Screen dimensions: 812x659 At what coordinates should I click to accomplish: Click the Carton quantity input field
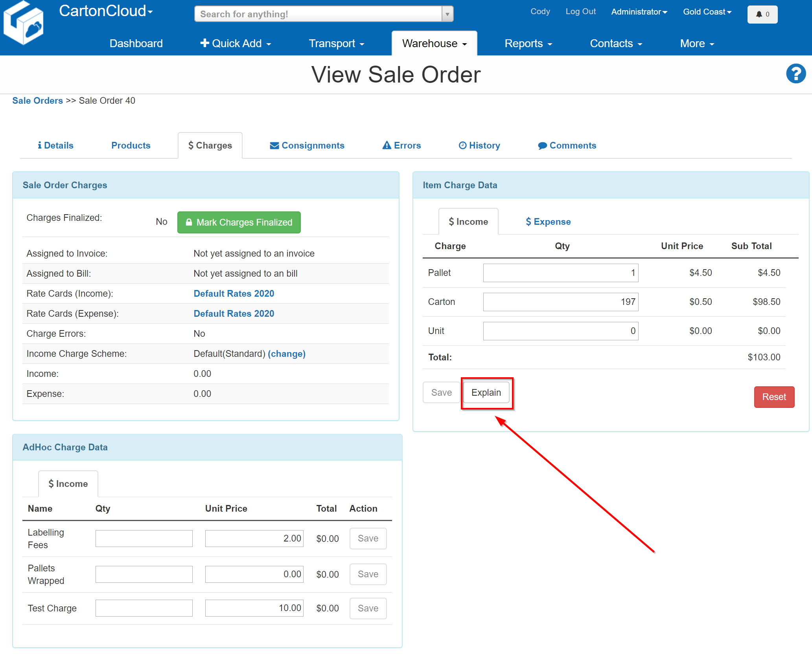561,302
